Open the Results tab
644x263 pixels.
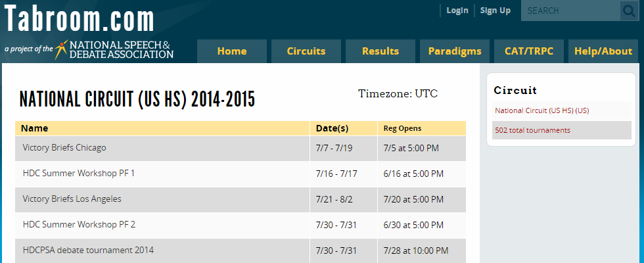click(380, 51)
